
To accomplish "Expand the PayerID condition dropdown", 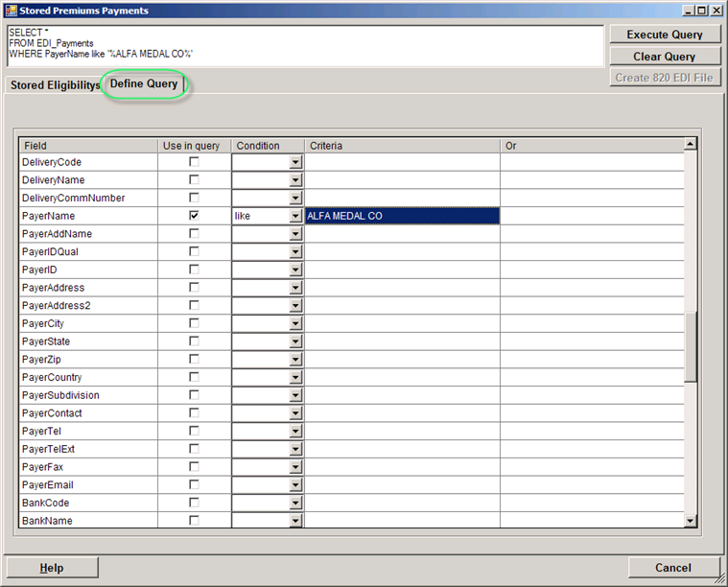I will click(295, 270).
